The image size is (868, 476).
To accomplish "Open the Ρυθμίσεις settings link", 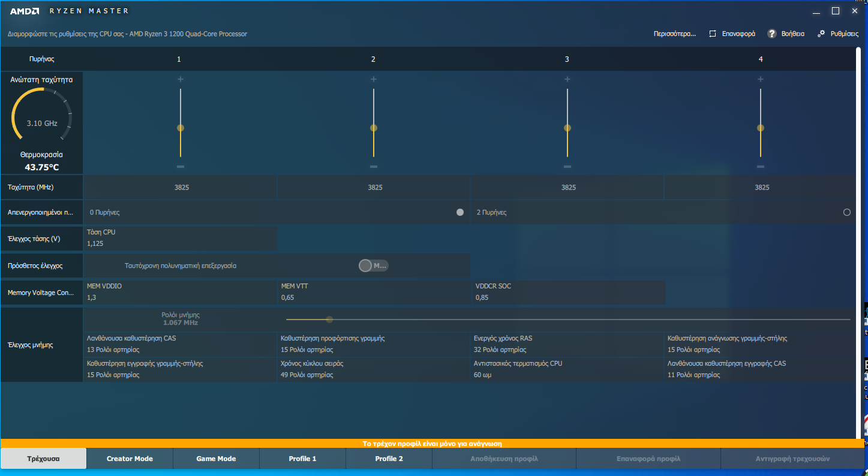I will coord(845,34).
